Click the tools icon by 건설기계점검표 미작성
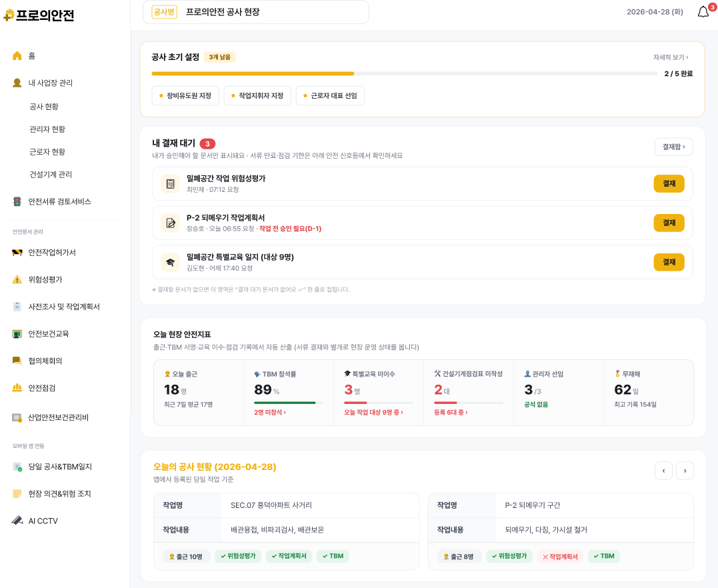The width and height of the screenshot is (718, 588). (x=437, y=374)
